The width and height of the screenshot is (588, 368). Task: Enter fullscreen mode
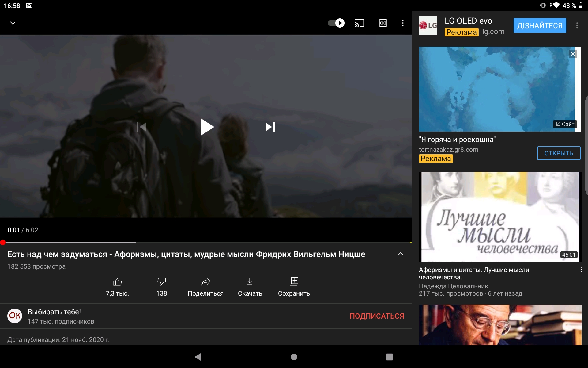tap(400, 231)
